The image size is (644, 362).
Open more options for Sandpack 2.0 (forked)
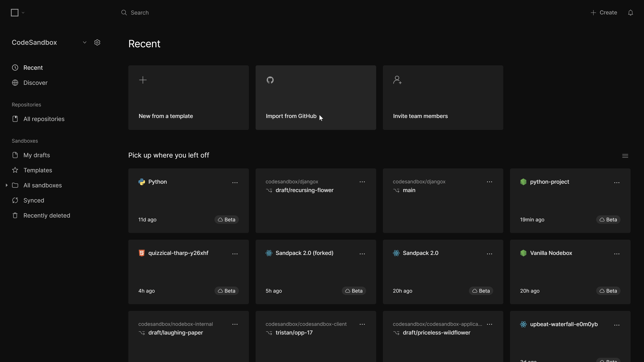tap(362, 254)
